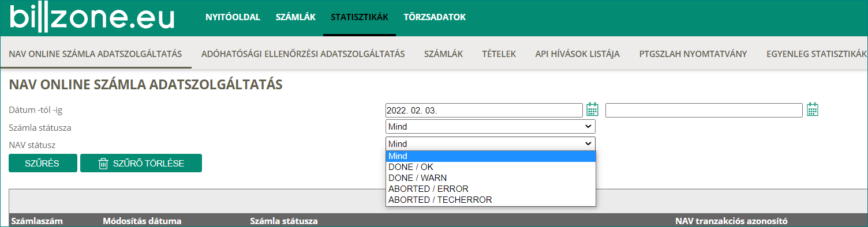Viewport: 868px width, 227px height.
Task: Select the highlighted Mind option
Action: (x=491, y=156)
